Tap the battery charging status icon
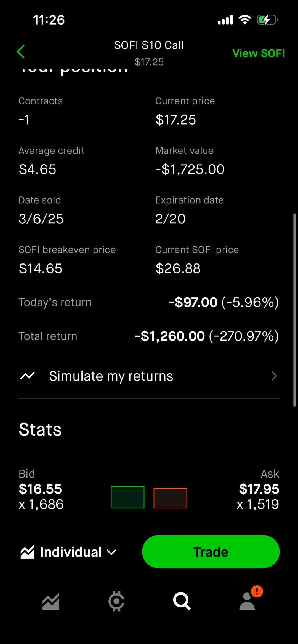 pos(267,20)
